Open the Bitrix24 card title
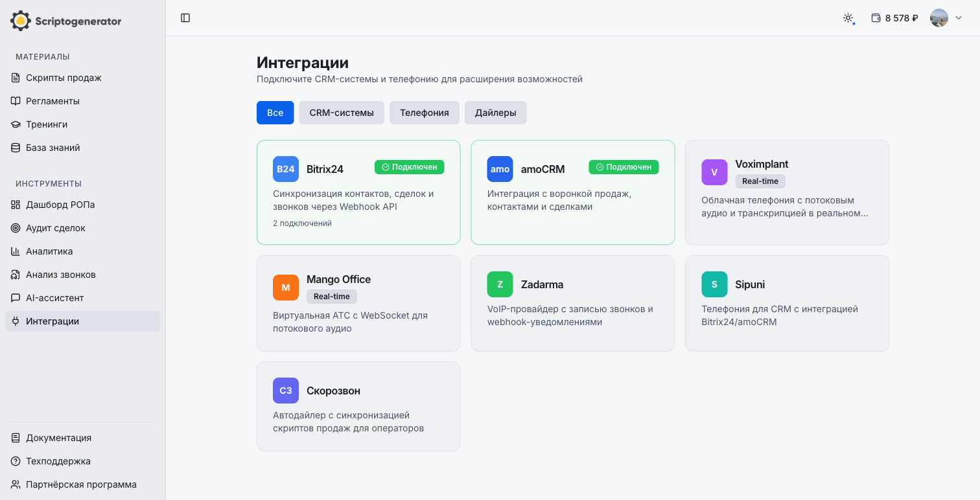 pyautogui.click(x=325, y=169)
